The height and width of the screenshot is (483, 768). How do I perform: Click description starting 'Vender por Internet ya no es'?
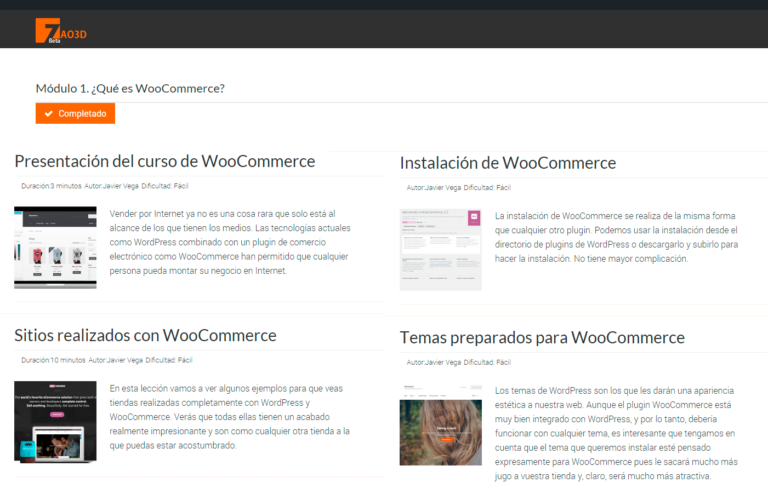[230, 242]
